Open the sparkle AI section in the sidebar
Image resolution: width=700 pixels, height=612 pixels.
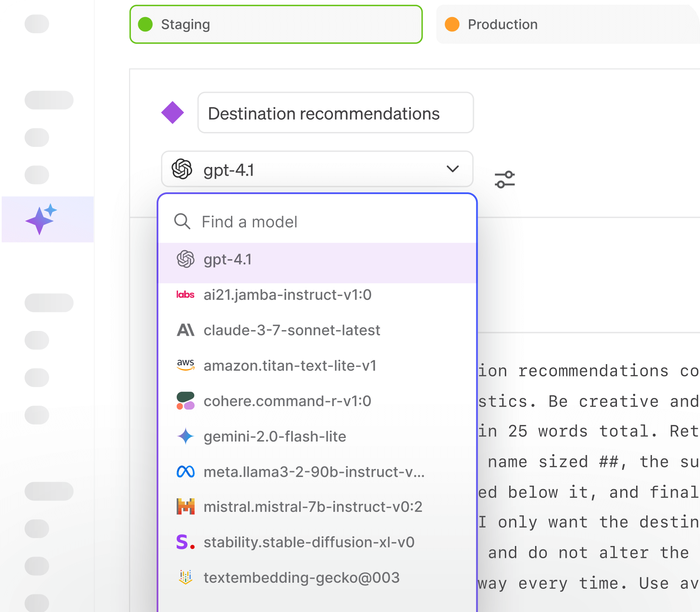(48, 219)
